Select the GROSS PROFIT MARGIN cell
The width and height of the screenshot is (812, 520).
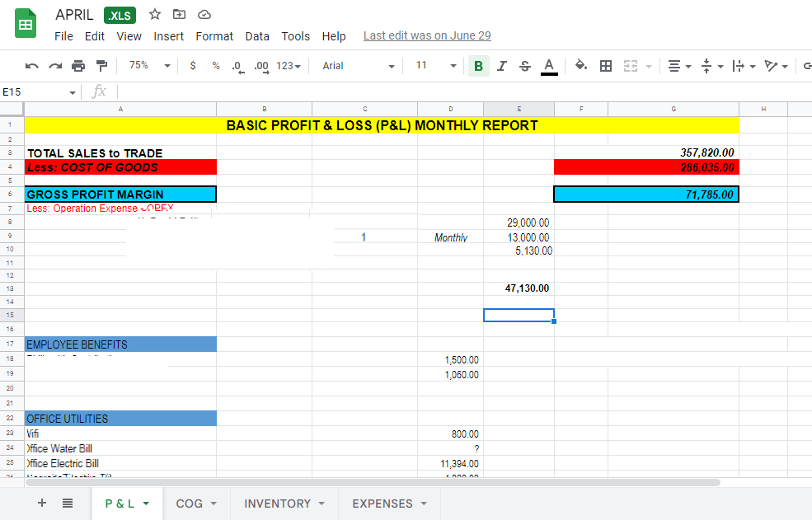click(120, 194)
